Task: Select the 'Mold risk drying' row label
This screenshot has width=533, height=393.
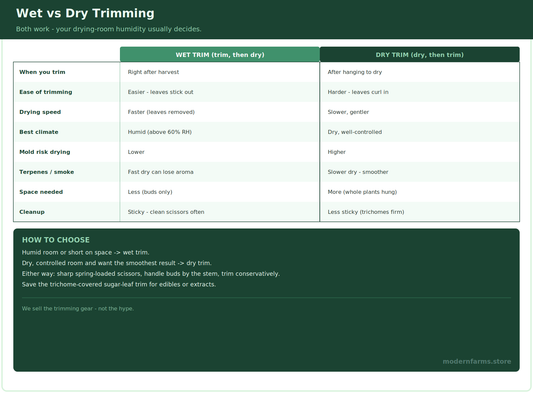Action: [x=45, y=152]
